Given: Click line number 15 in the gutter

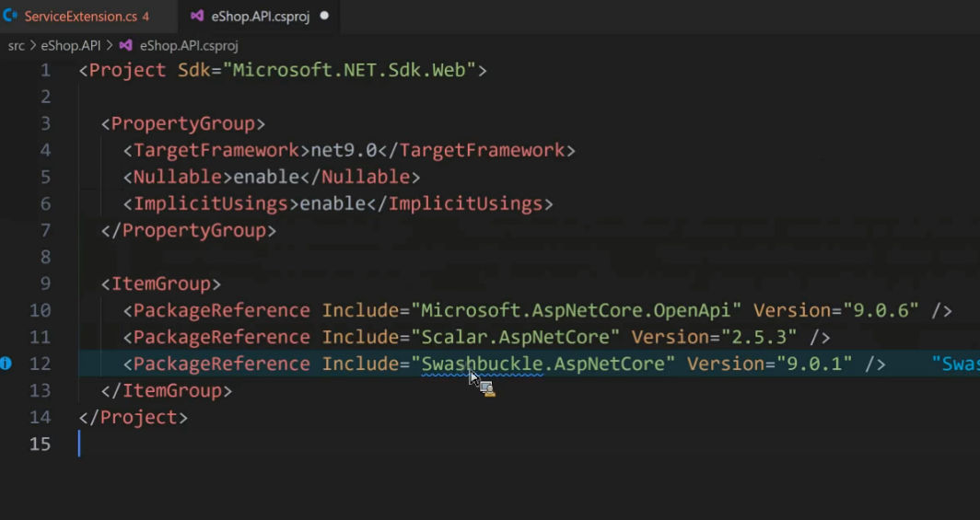Looking at the screenshot, I should click(40, 444).
